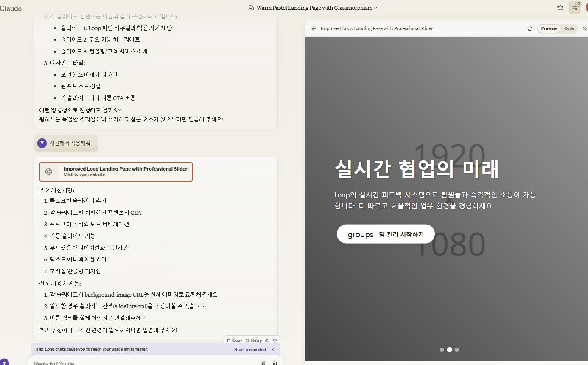Star this chat with the star icon
Viewport: 588px width, 365px height.
(x=560, y=8)
